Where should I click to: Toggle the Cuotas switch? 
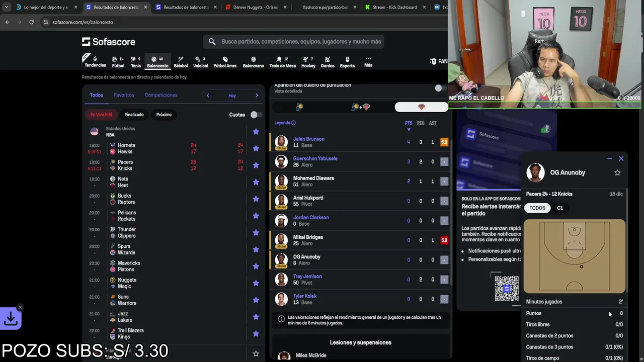256,115
